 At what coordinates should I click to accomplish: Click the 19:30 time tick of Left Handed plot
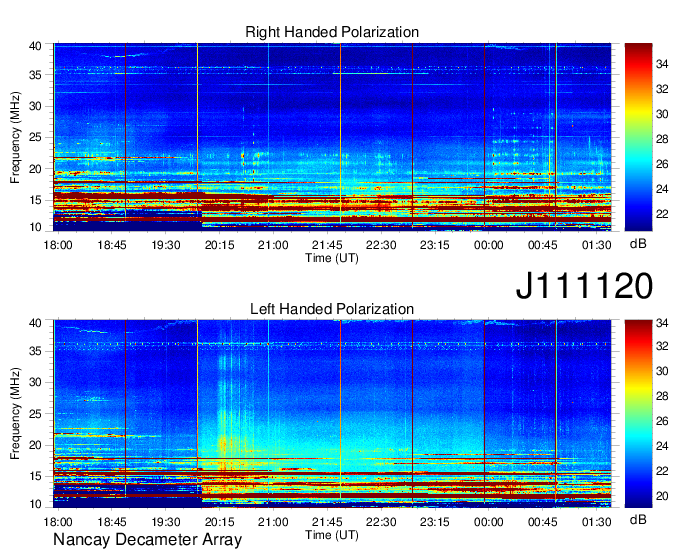(166, 522)
